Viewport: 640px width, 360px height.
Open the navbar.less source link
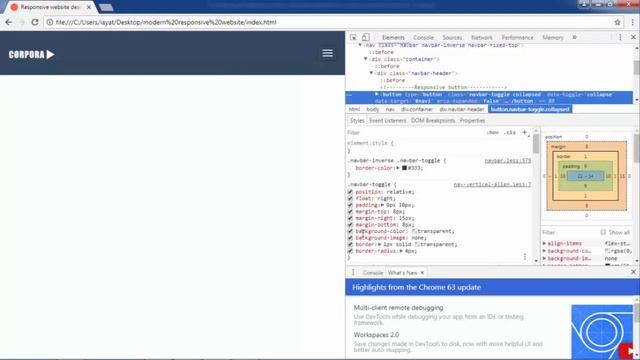(508, 161)
